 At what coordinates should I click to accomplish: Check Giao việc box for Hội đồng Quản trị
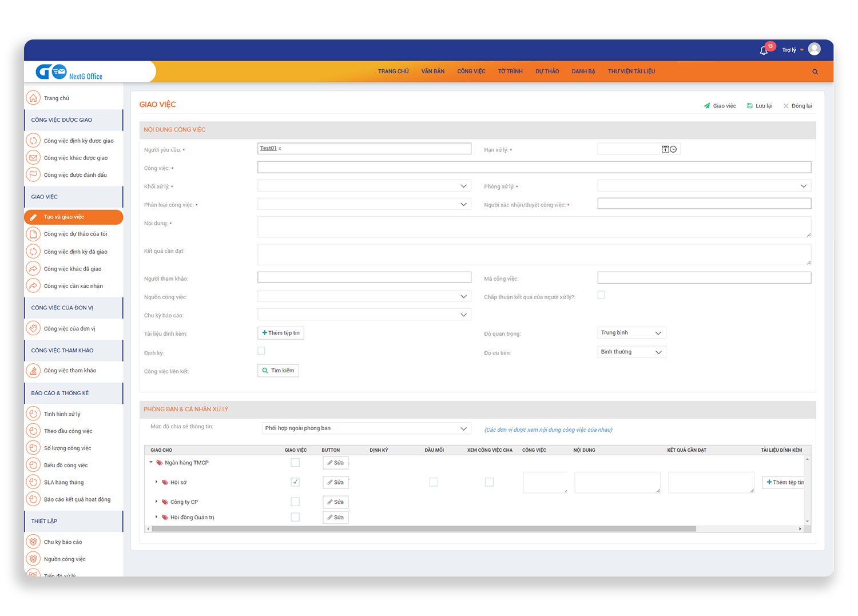295,517
